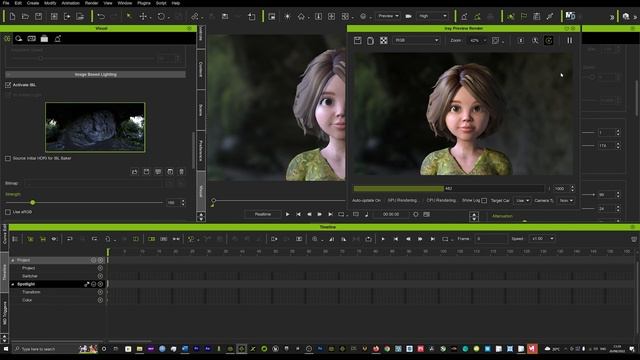Click the track list icon in timeline toolbar
Viewport: 640px width, 360px height.
[15, 239]
